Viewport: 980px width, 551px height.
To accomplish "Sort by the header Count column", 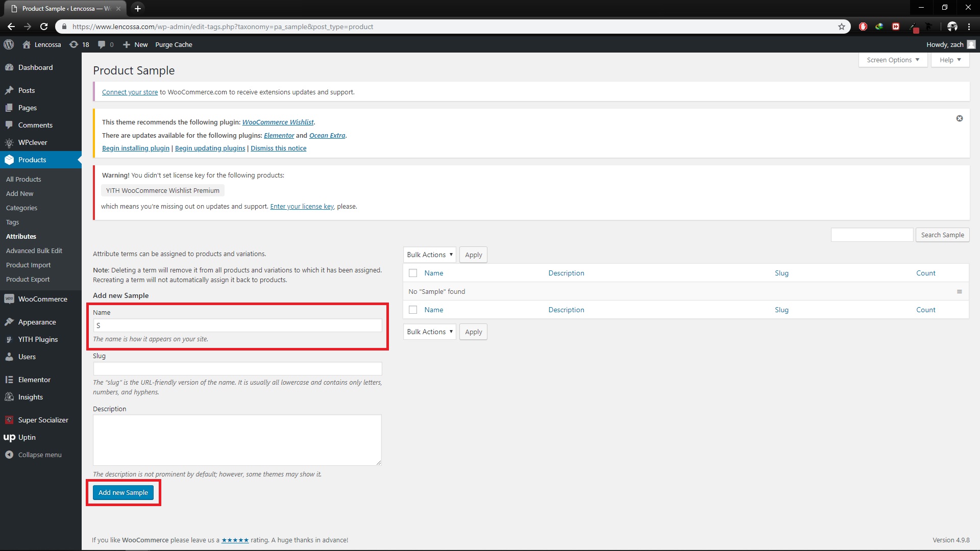I will coord(925,273).
